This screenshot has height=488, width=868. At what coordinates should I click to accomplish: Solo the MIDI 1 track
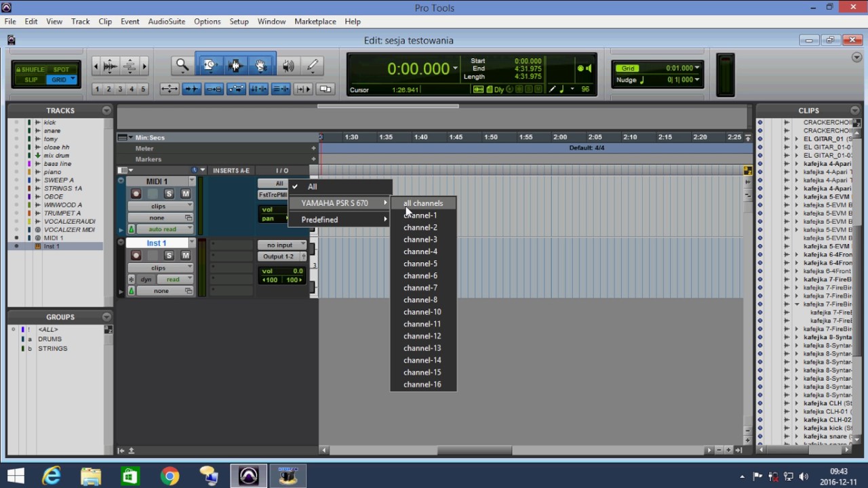(169, 194)
